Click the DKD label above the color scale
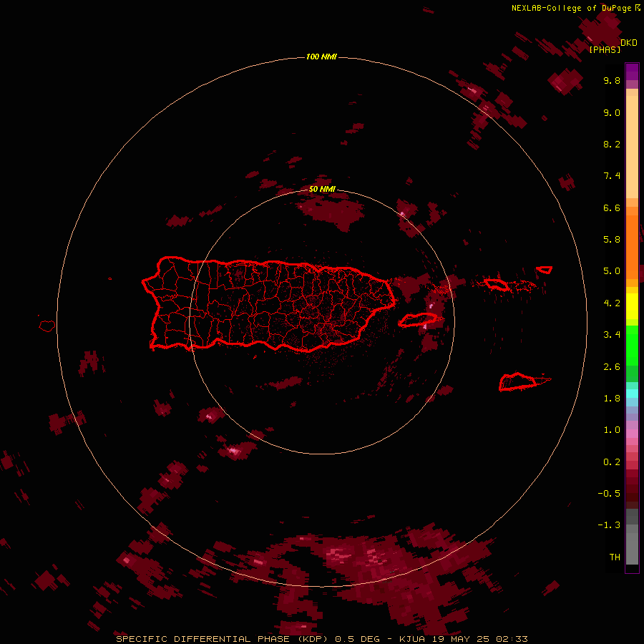The image size is (644, 644). click(x=629, y=43)
